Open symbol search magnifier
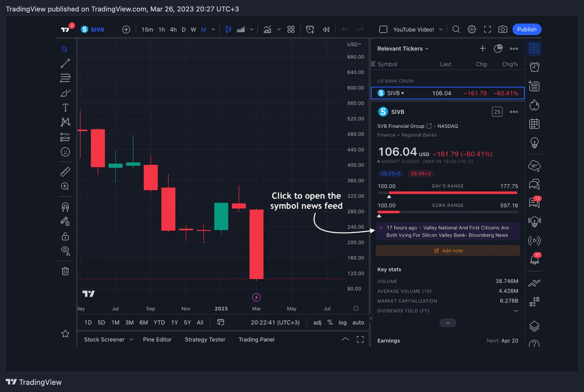 (456, 29)
